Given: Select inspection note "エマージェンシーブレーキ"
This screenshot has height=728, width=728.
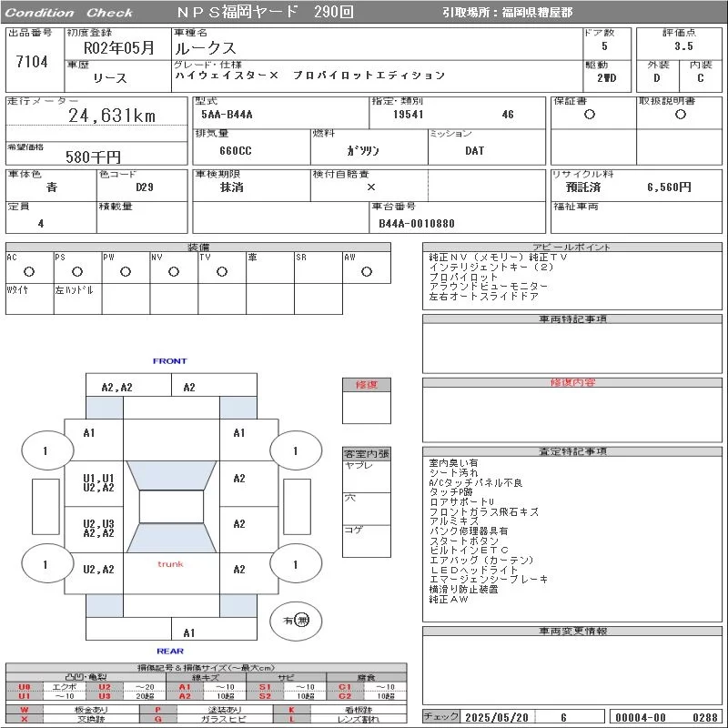Looking at the screenshot, I should pos(489,580).
